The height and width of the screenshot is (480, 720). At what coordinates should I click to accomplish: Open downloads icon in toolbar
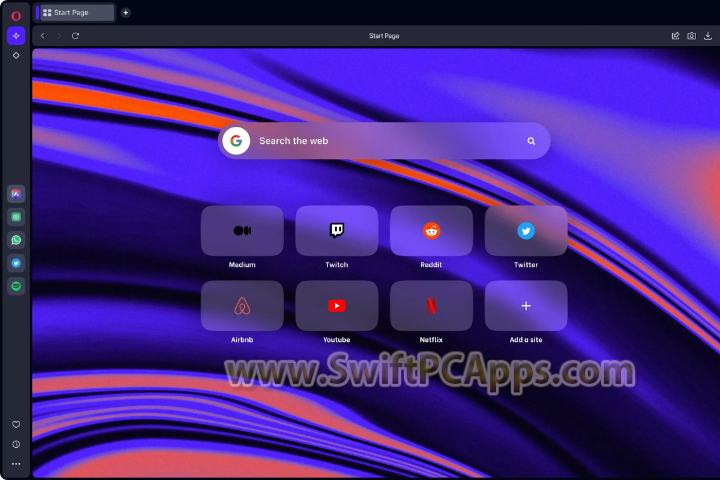click(708, 36)
